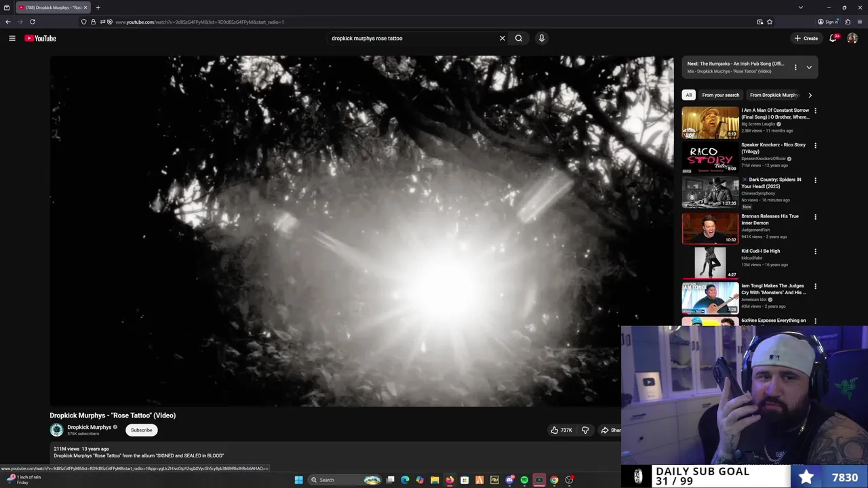Open menu for Rico Story video
The height and width of the screenshot is (488, 868).
click(815, 145)
